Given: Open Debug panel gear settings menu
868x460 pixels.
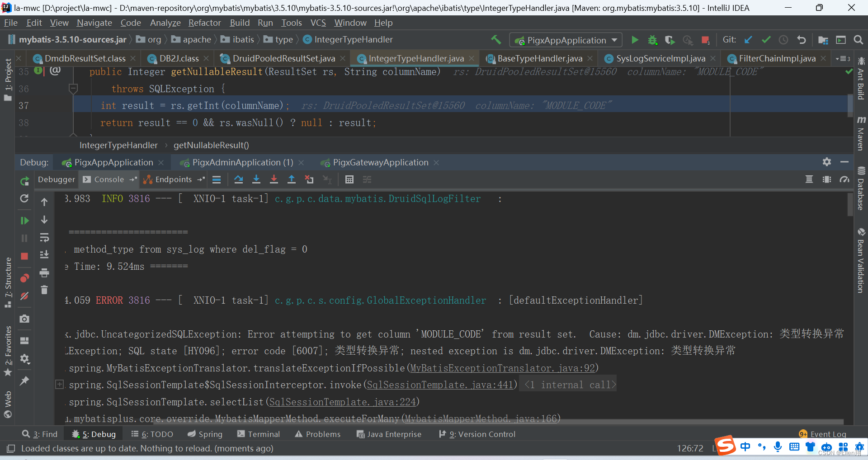Looking at the screenshot, I should pyautogui.click(x=827, y=162).
